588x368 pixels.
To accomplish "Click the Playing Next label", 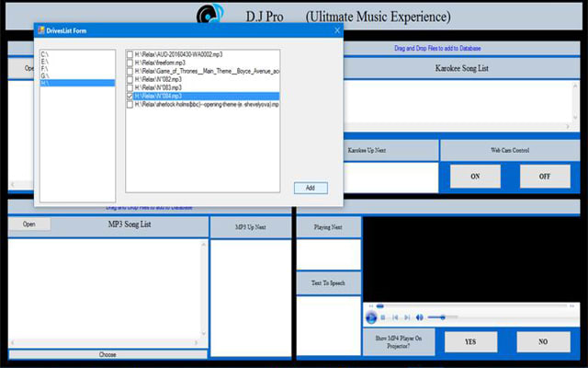I will click(328, 227).
